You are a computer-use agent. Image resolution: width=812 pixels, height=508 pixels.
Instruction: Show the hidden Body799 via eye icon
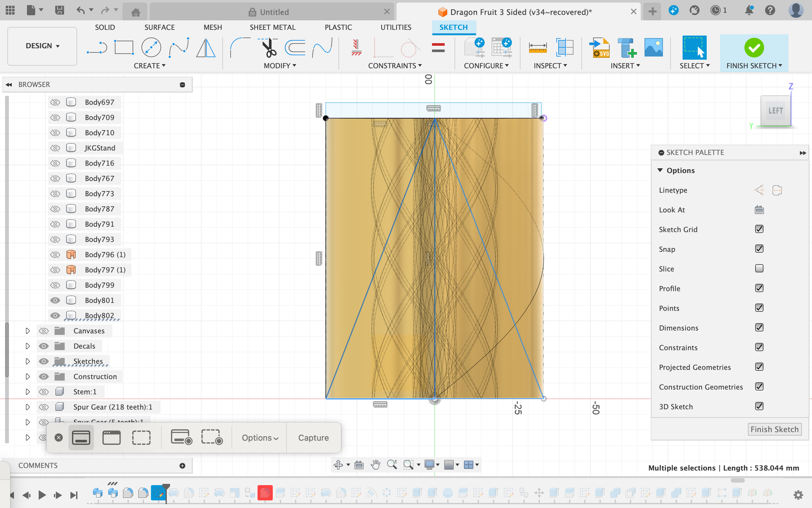pyautogui.click(x=55, y=285)
